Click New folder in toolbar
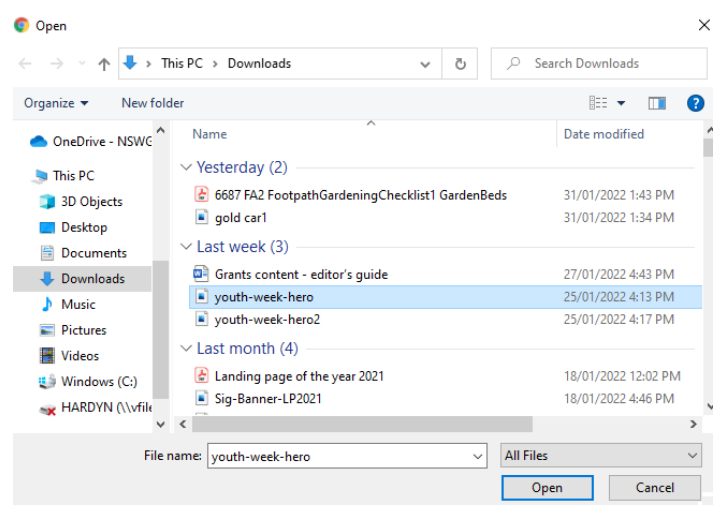 click(x=153, y=103)
